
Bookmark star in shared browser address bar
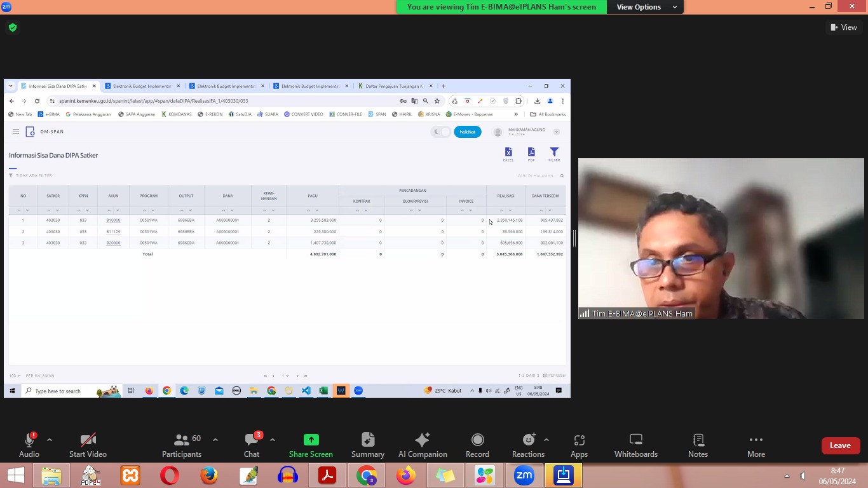tap(437, 101)
